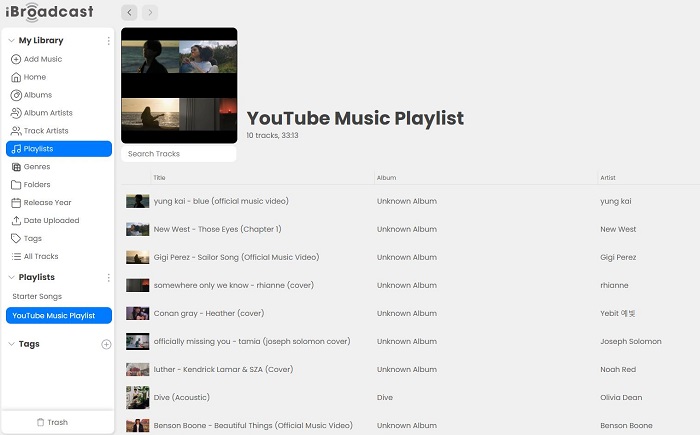Click thumbnail of Benson Boone - Beautiful Things
The width and height of the screenshot is (700, 435).
click(x=138, y=426)
